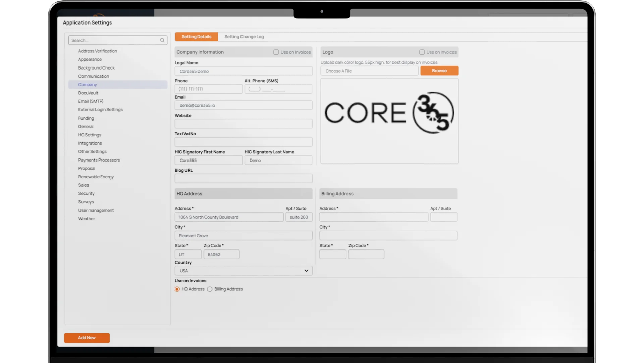Open the Setting Change Log tab
Image resolution: width=644 pixels, height=363 pixels.
click(244, 37)
